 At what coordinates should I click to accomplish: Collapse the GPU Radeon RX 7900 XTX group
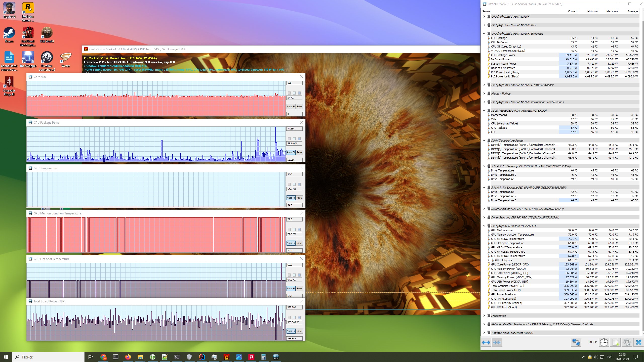tap(484, 226)
